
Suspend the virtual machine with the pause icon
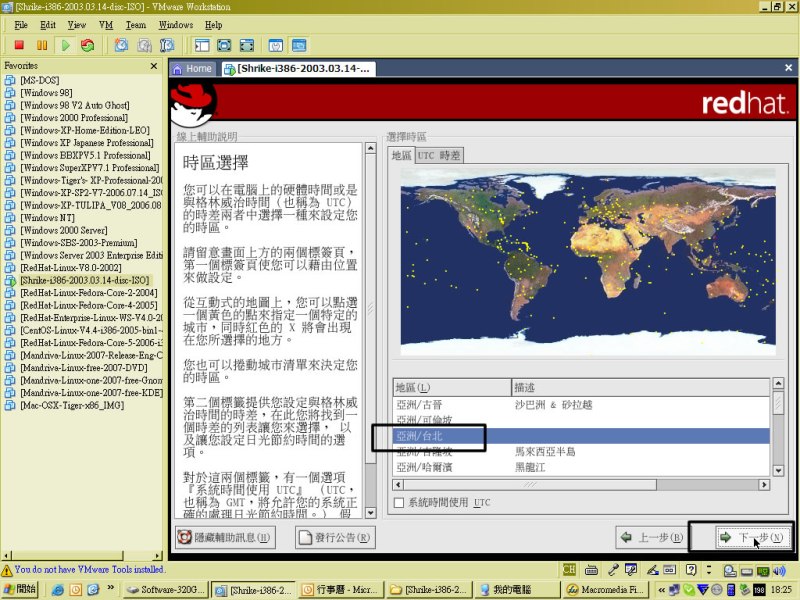[42, 45]
